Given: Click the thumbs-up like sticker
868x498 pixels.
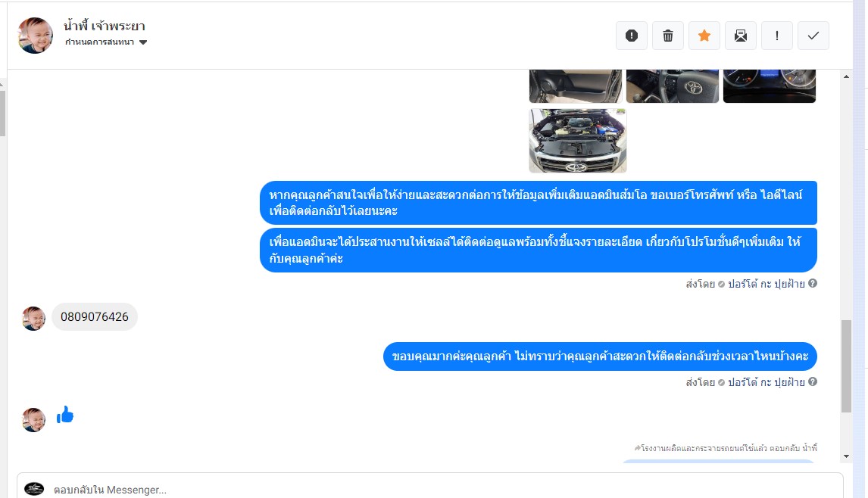Looking at the screenshot, I should [65, 415].
